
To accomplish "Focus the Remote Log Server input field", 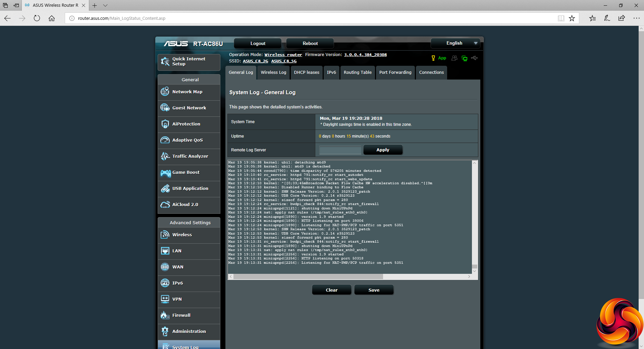I will [x=340, y=150].
